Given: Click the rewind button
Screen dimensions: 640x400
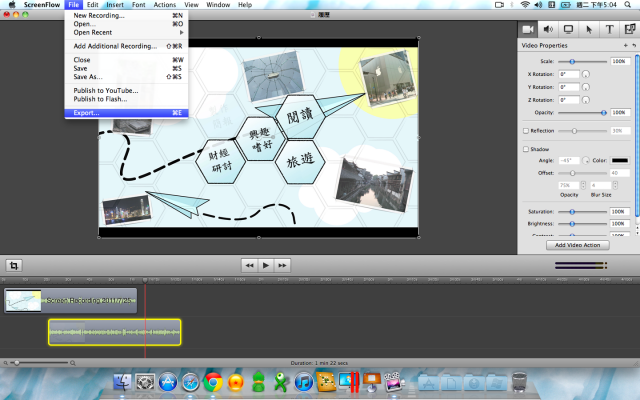Looking at the screenshot, I should 249,266.
